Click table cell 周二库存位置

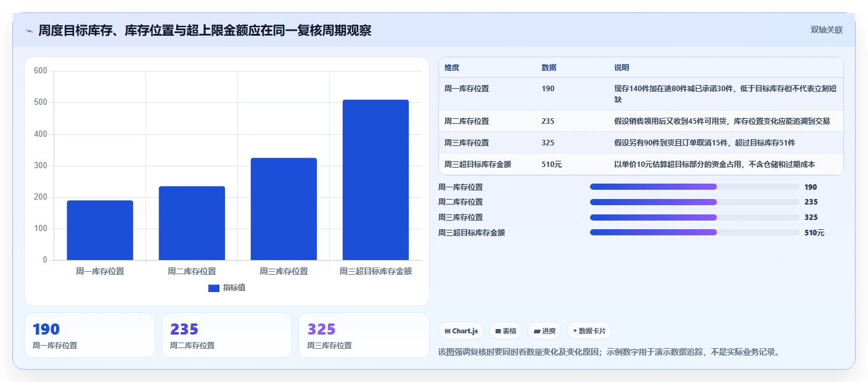pyautogui.click(x=467, y=121)
